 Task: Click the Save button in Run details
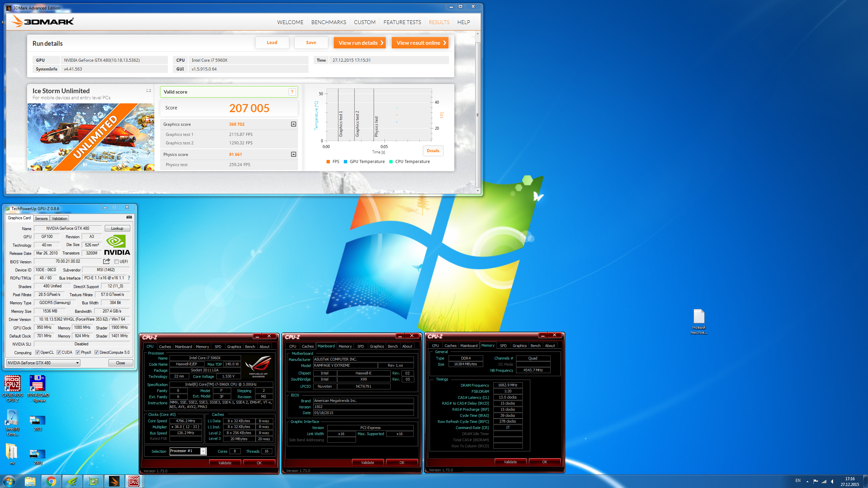click(x=311, y=43)
